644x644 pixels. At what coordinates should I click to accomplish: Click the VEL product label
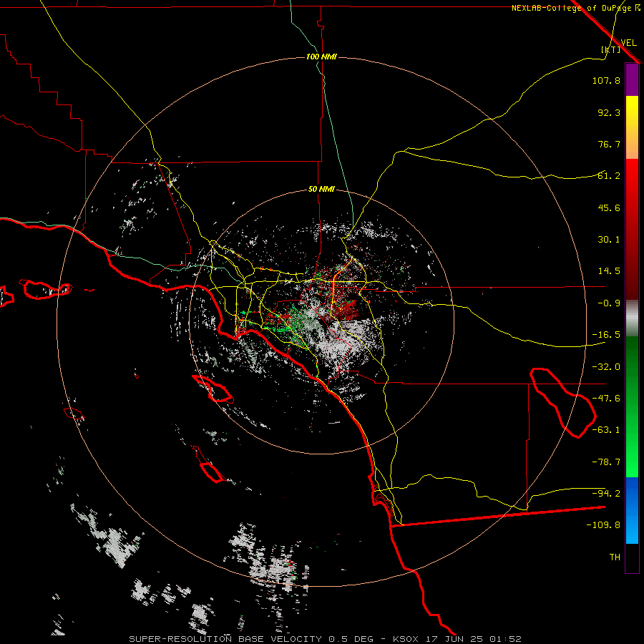click(628, 42)
